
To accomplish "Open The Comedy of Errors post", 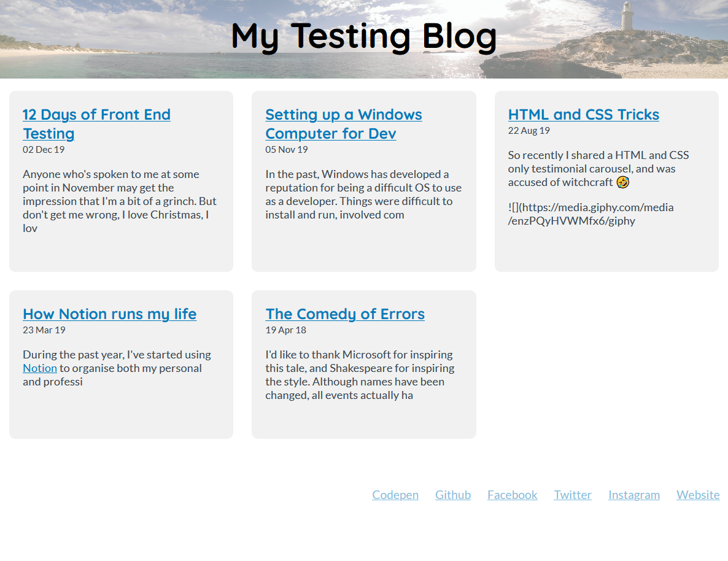I will click(x=344, y=314).
